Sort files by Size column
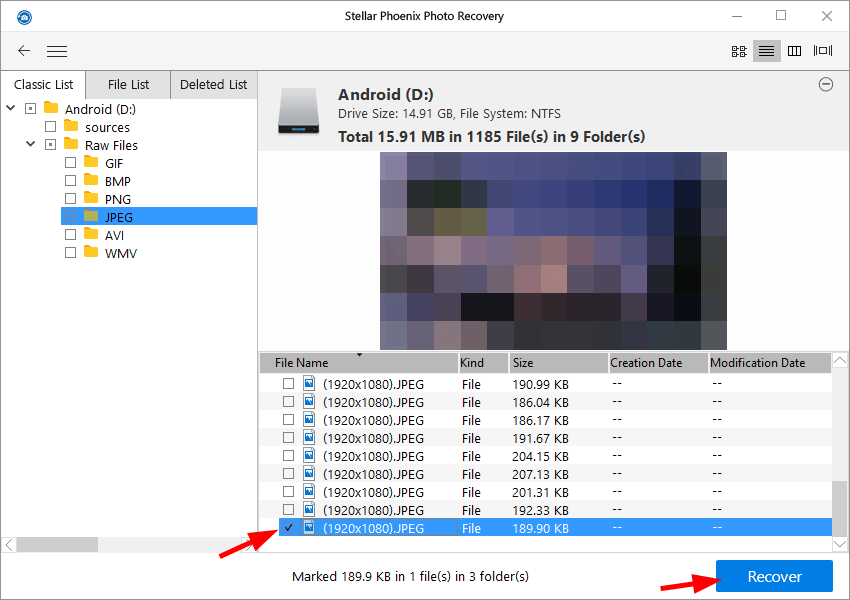 click(559, 363)
